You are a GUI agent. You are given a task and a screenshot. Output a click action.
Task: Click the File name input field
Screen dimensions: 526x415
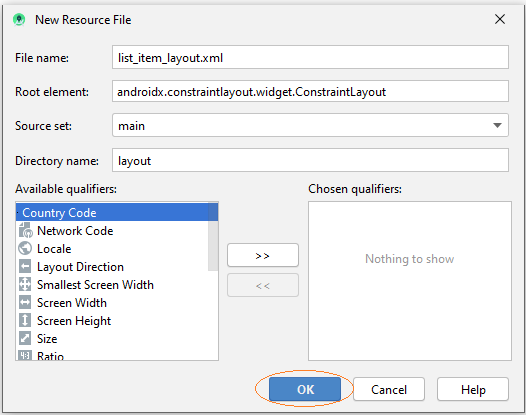point(310,58)
